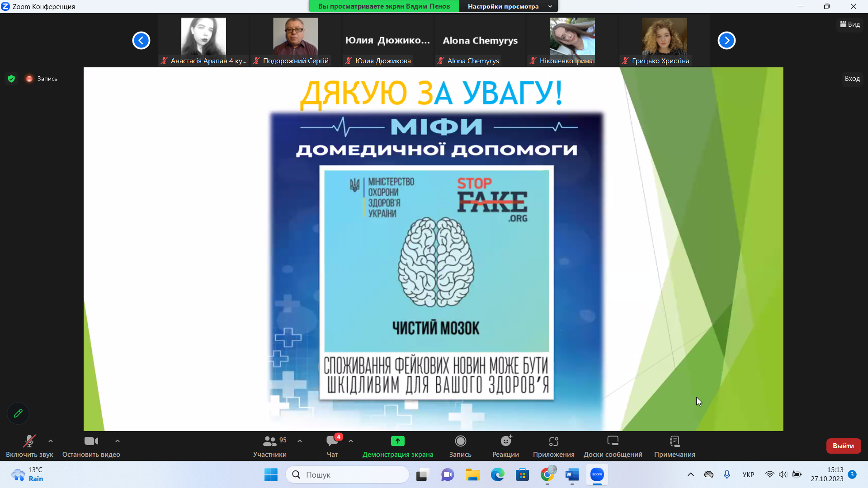868x488 pixels.
Task: Open the Participants panel icon
Action: [270, 441]
